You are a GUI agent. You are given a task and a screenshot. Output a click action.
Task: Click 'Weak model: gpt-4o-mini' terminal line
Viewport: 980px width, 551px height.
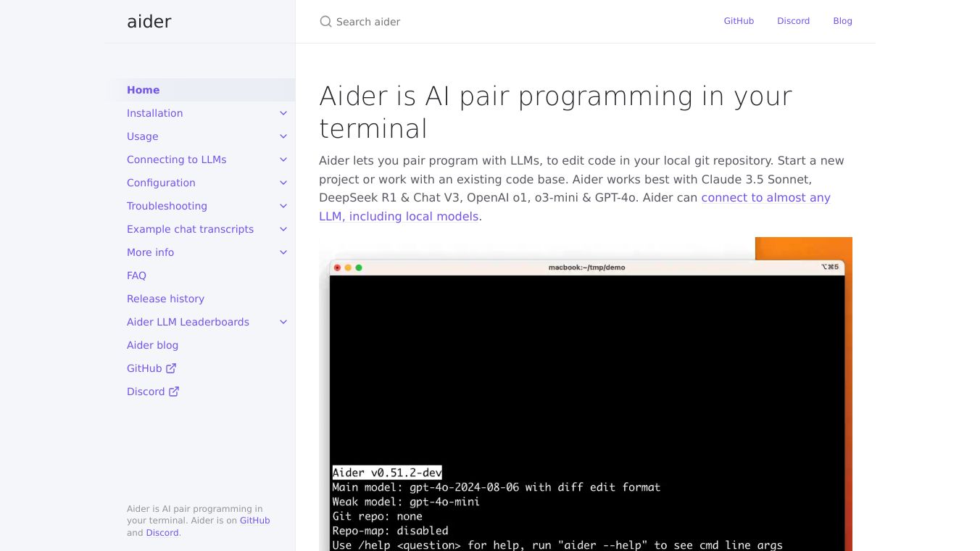[406, 502]
